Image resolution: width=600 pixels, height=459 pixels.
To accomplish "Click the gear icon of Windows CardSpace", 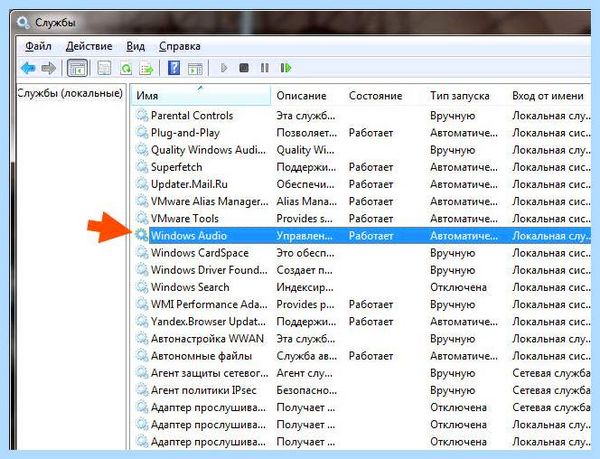I will [142, 252].
